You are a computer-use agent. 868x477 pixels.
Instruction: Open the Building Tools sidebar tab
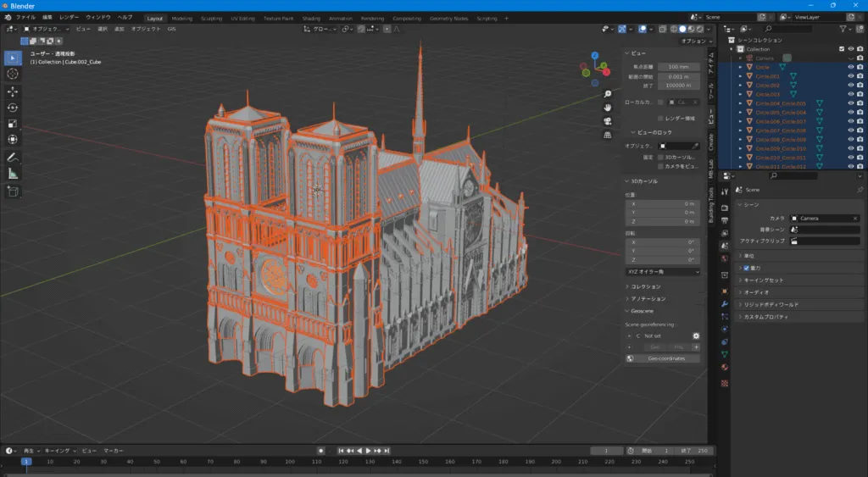711,205
